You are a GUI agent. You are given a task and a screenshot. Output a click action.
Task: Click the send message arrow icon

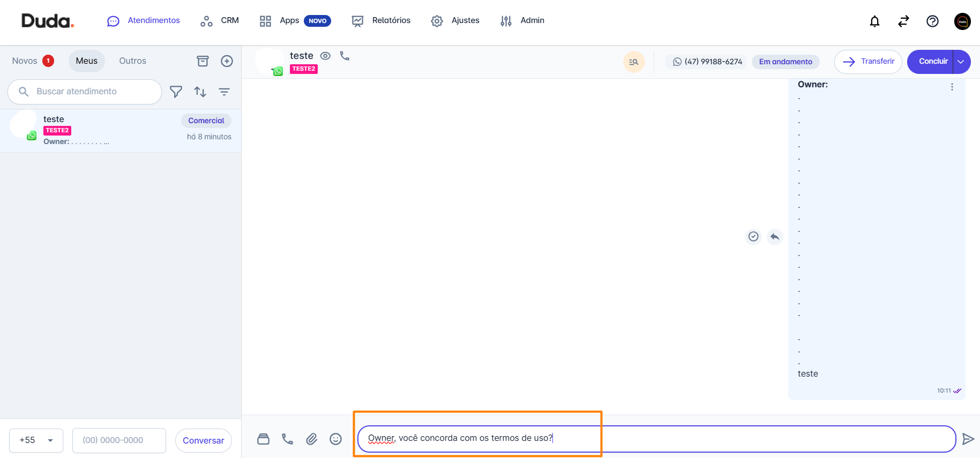click(968, 439)
